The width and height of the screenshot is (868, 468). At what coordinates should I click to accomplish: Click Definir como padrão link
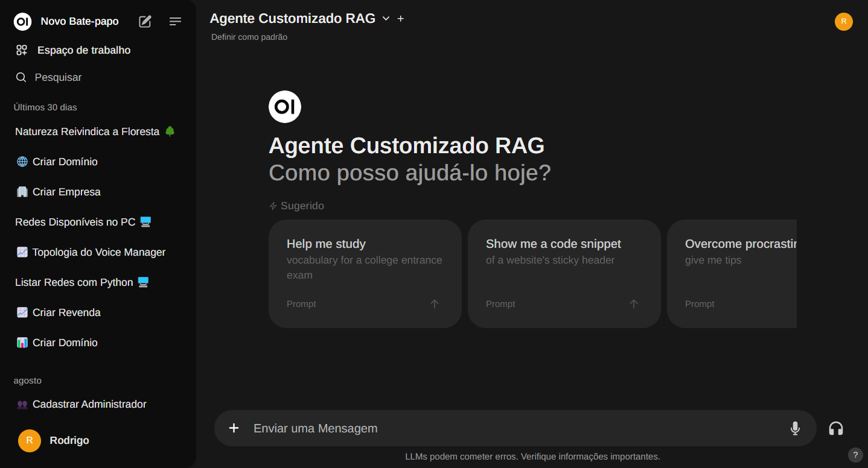click(249, 37)
